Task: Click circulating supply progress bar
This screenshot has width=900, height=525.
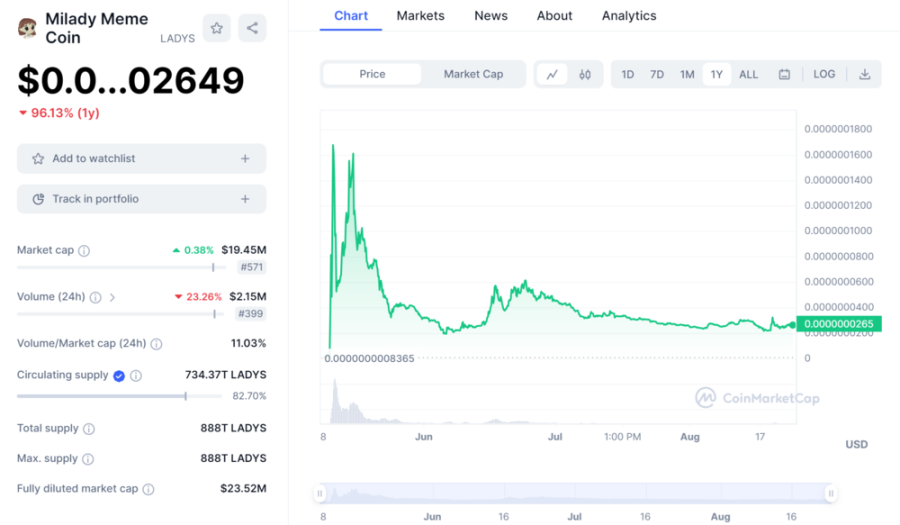Action: (x=119, y=396)
